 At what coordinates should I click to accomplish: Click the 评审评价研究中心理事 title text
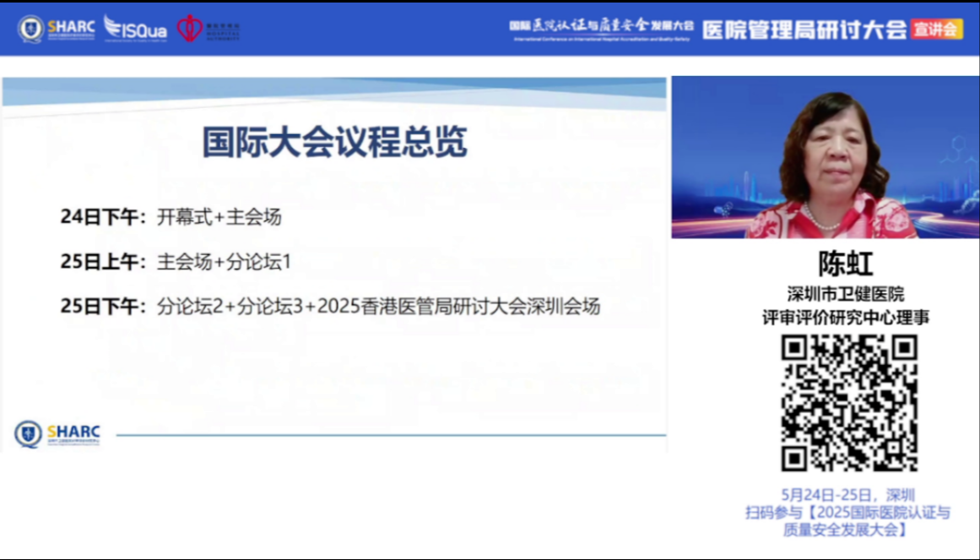pyautogui.click(x=847, y=317)
